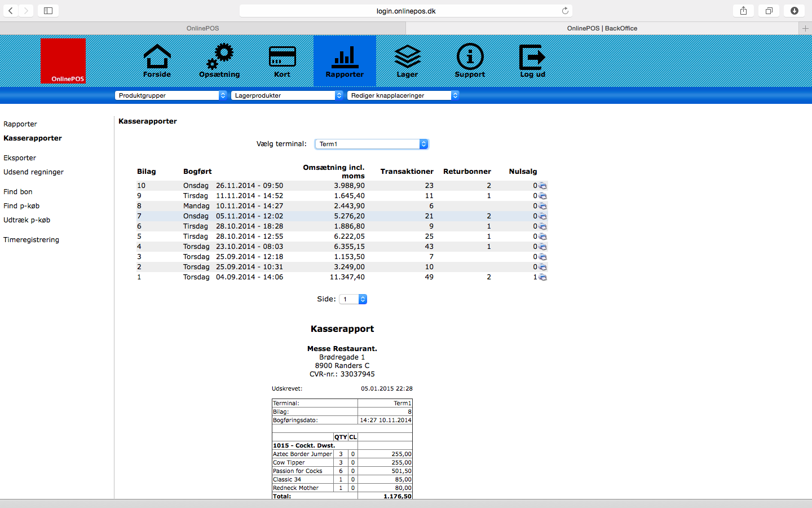Click the print icon for Bilag 10
This screenshot has width=812, height=508.
[542, 186]
